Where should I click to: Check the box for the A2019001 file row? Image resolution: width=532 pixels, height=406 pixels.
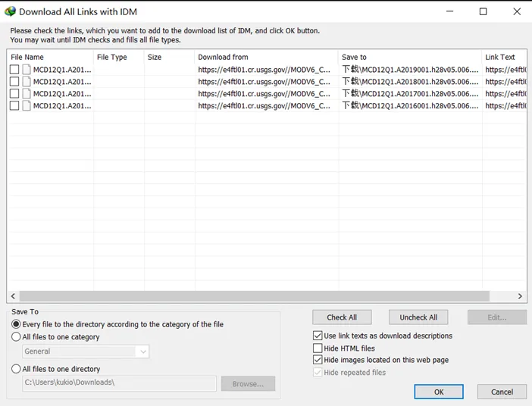click(x=14, y=70)
